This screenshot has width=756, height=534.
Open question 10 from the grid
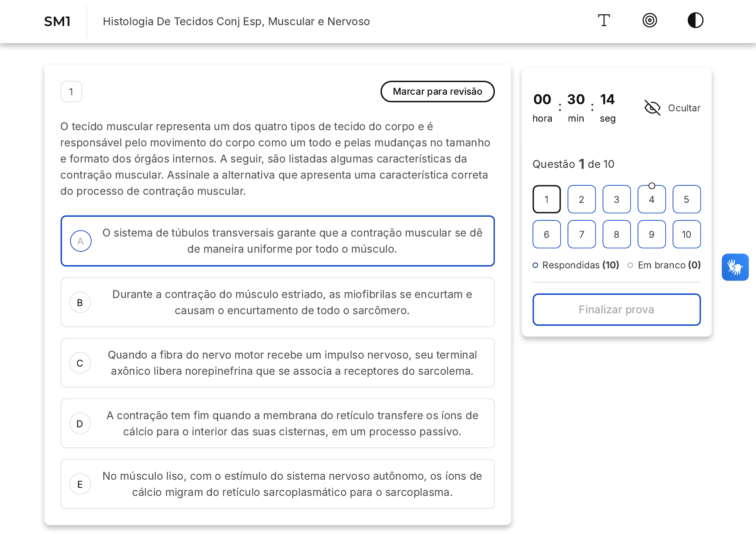(x=686, y=235)
